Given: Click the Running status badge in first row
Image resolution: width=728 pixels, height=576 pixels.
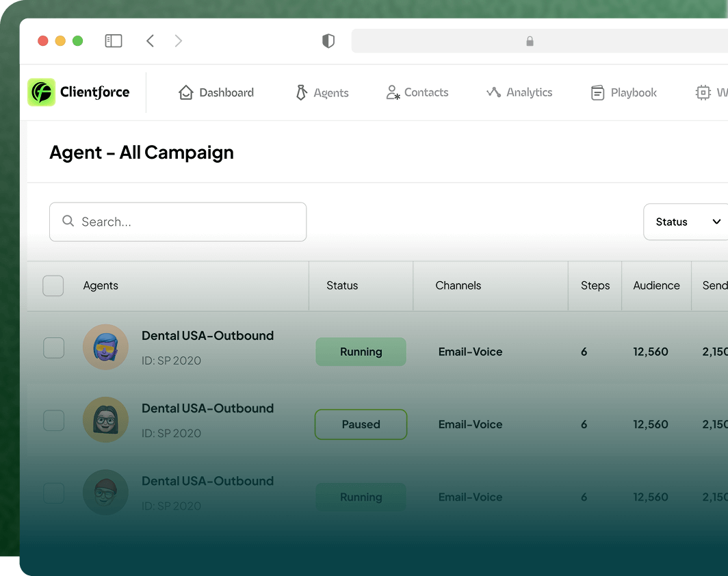Looking at the screenshot, I should [361, 352].
